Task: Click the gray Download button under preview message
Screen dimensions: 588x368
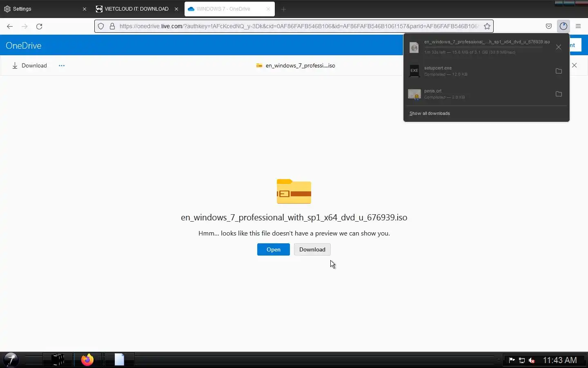Action: pos(312,249)
